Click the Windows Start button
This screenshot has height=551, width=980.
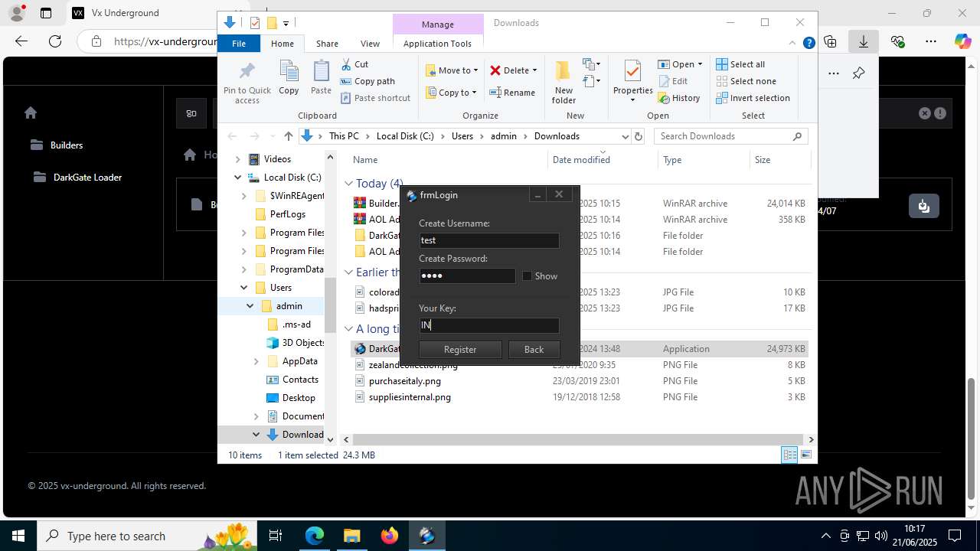tap(18, 536)
